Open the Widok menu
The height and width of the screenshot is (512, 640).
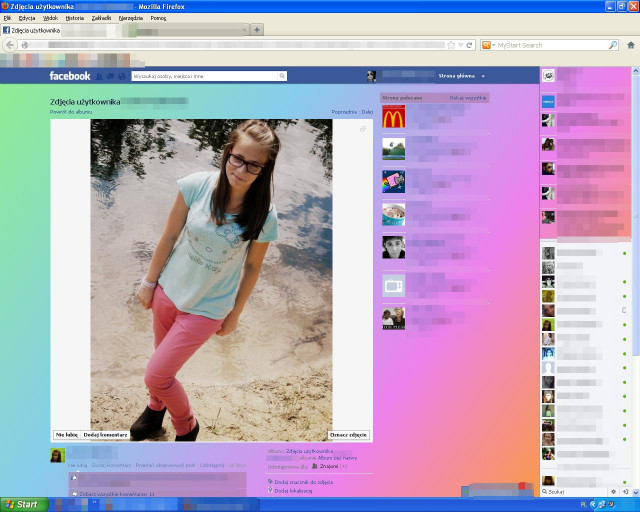tap(51, 18)
